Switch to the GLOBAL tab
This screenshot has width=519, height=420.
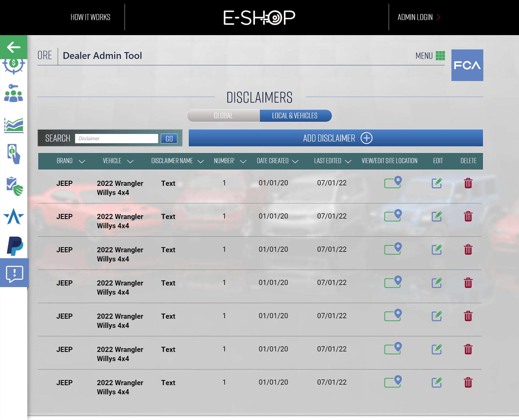223,116
